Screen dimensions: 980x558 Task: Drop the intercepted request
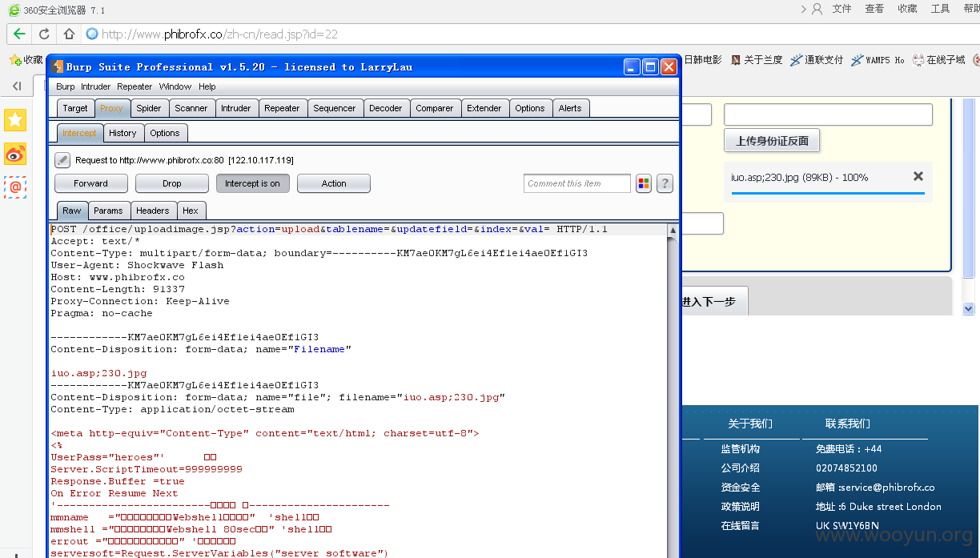click(172, 183)
